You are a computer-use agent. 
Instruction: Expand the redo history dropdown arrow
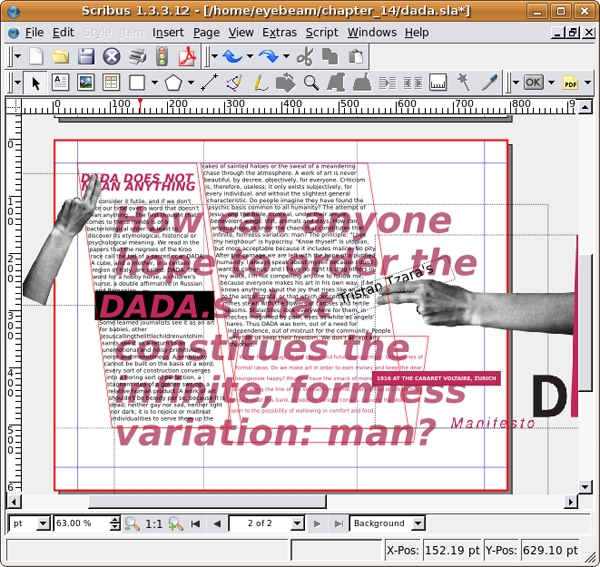pos(286,57)
